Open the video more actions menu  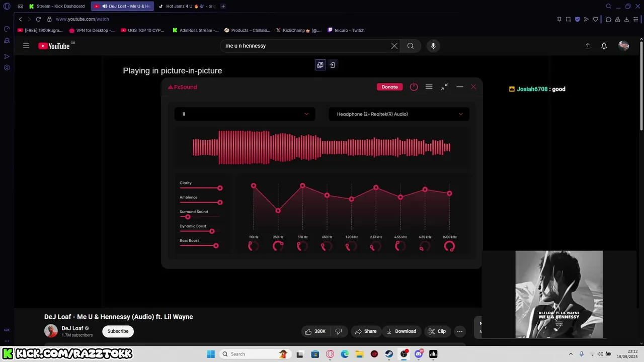459,331
